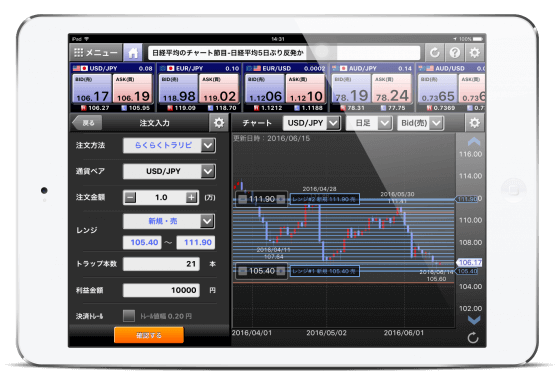This screenshot has width=560, height=381.
Task: Open 通貨ペア USD/JPY dropdown in order form
Action: (x=169, y=171)
